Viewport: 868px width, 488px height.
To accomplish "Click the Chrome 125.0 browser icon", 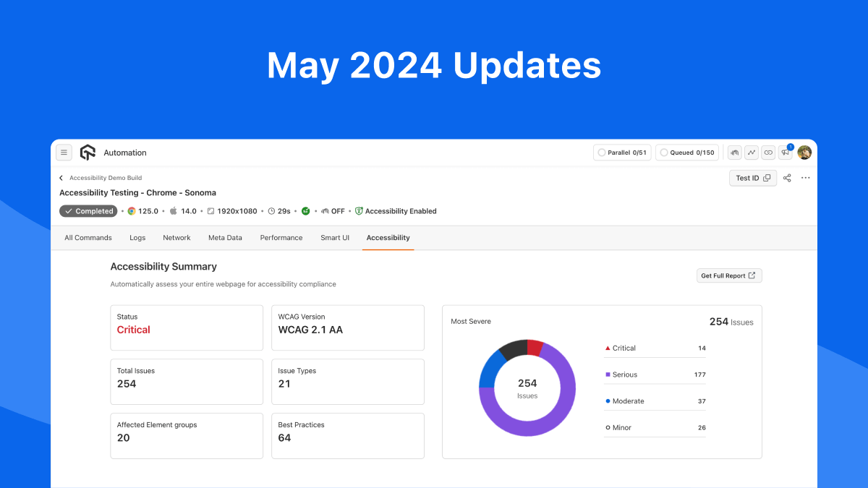I will pyautogui.click(x=132, y=211).
